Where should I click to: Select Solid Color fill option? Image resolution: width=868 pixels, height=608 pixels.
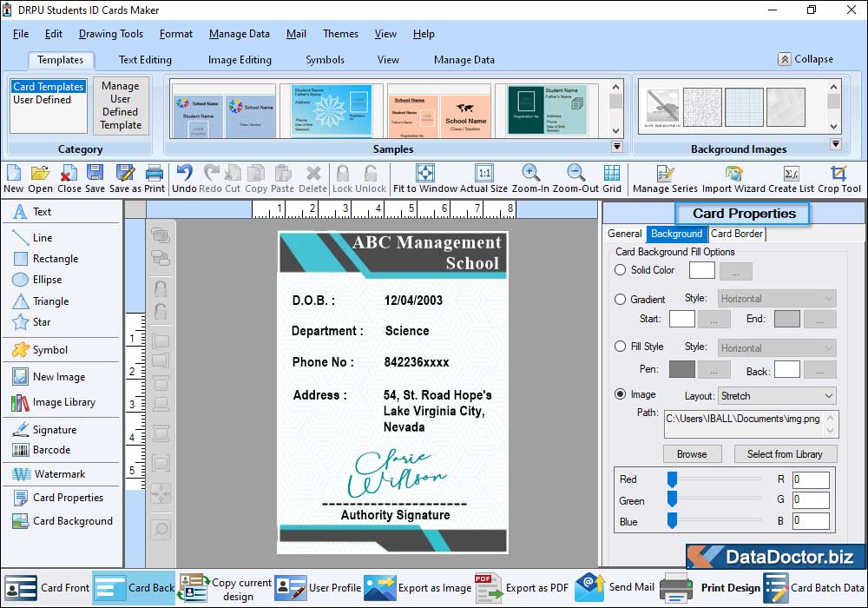[x=620, y=269]
